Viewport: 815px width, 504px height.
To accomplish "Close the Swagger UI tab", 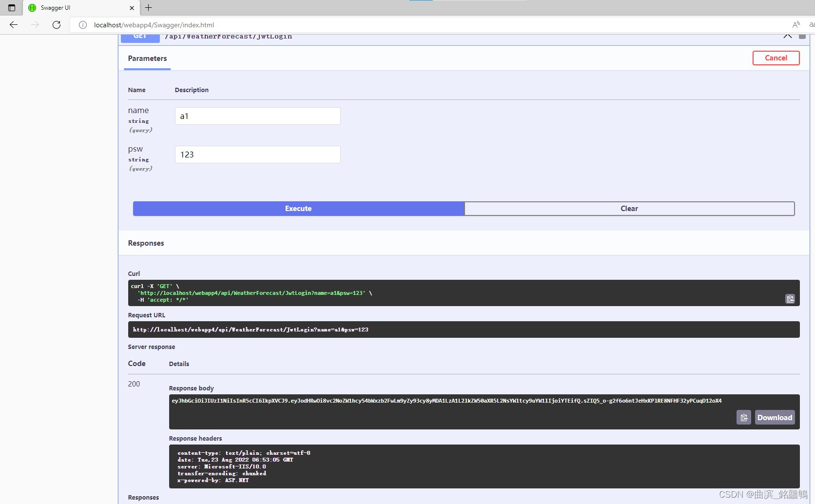I will [132, 8].
